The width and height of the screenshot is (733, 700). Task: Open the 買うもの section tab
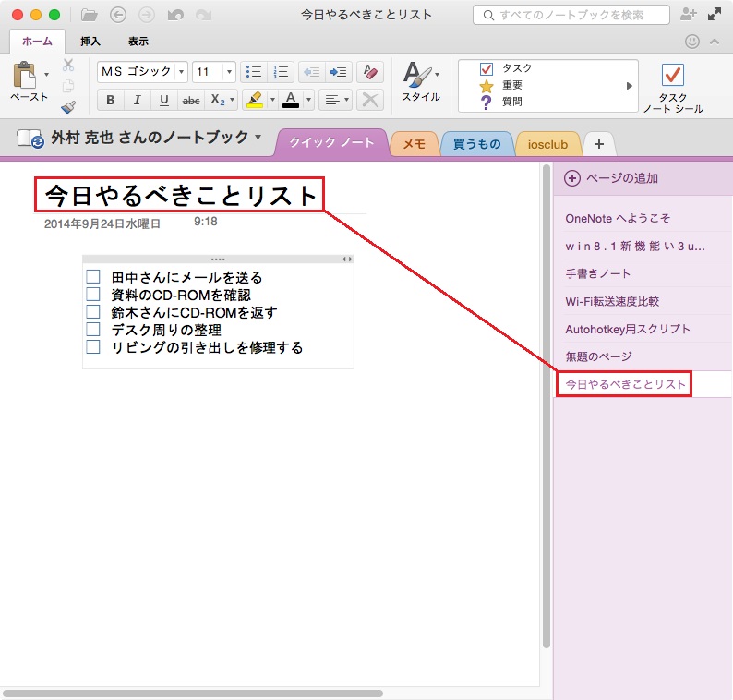[x=476, y=143]
